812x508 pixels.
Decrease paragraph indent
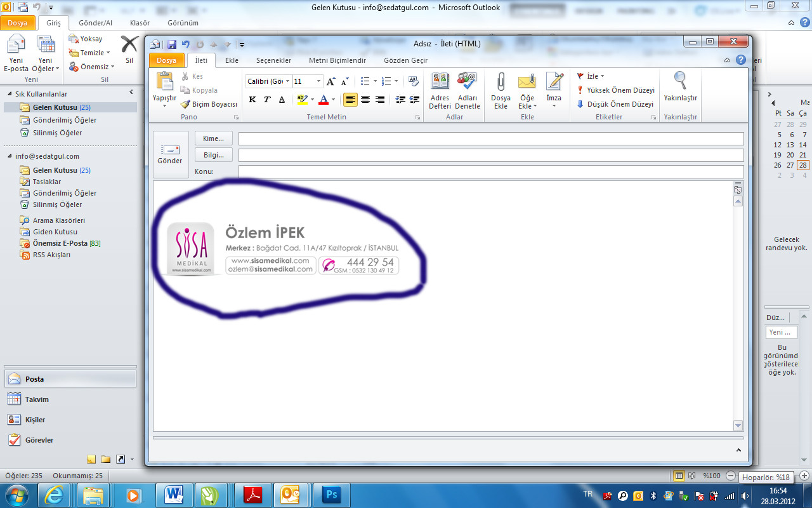click(x=400, y=99)
